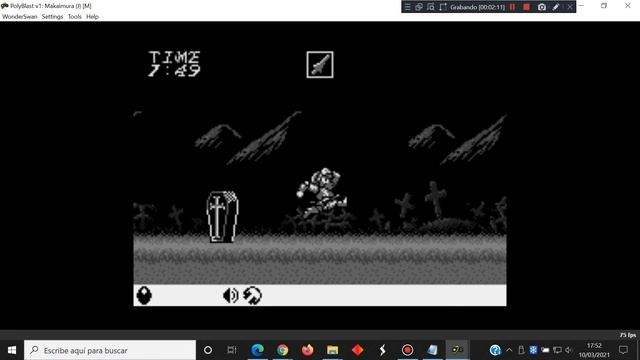Open Google Chrome from the taskbar
Image resolution: width=640 pixels, height=360 pixels.
(282, 350)
